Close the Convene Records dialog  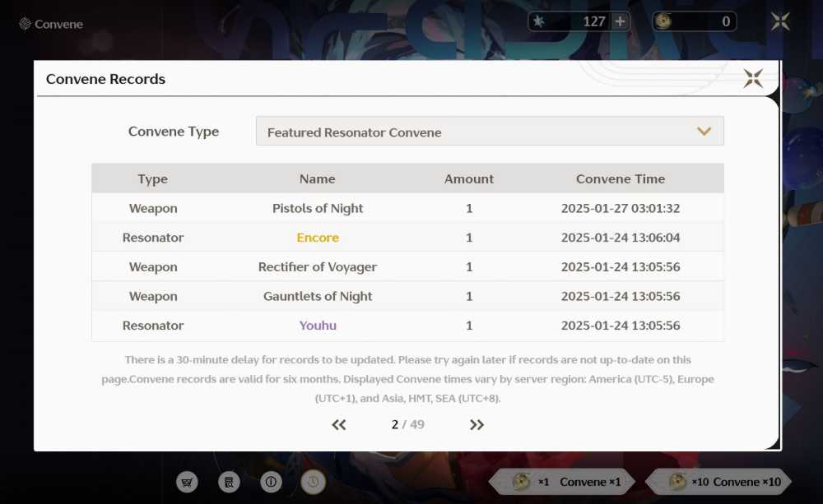[x=753, y=79]
